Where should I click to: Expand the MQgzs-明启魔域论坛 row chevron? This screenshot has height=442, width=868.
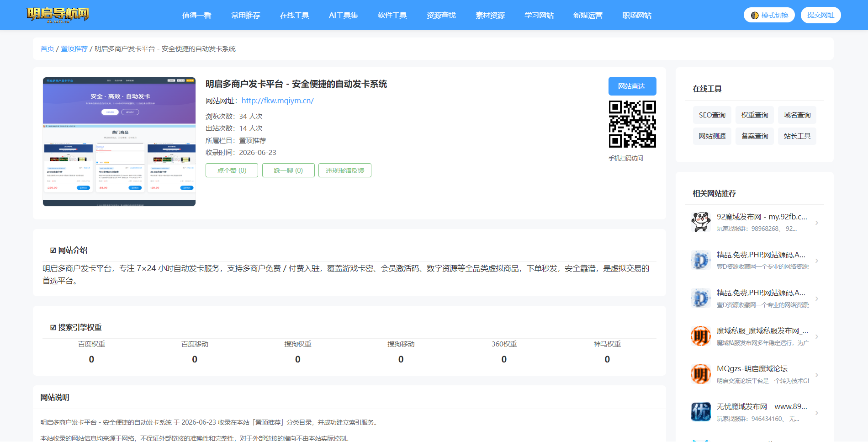[x=817, y=375]
